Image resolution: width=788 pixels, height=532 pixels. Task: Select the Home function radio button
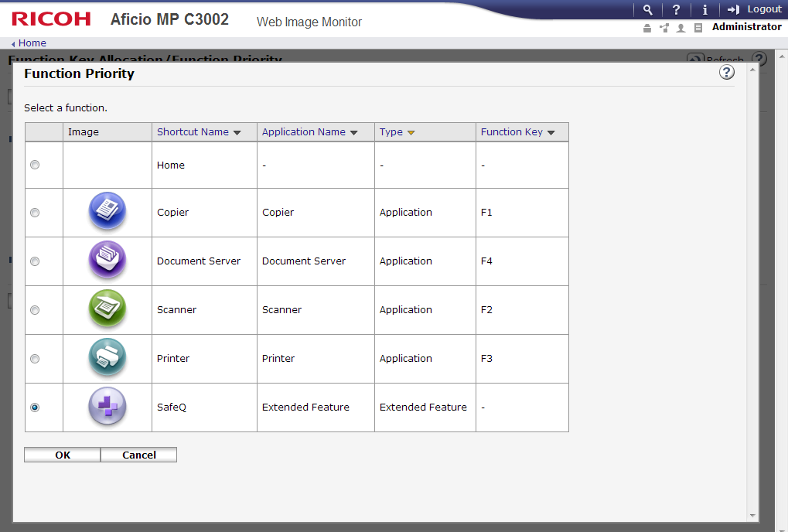click(35, 165)
